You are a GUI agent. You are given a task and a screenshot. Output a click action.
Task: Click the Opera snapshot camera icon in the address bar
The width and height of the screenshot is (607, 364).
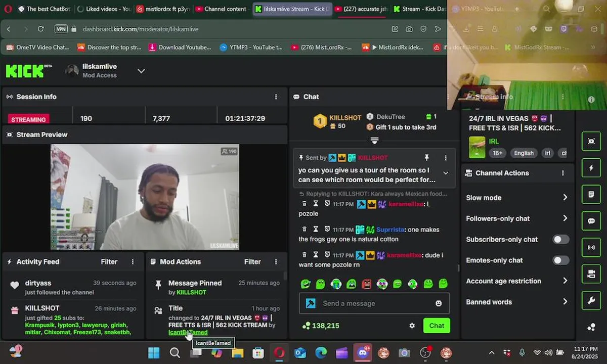point(409,29)
